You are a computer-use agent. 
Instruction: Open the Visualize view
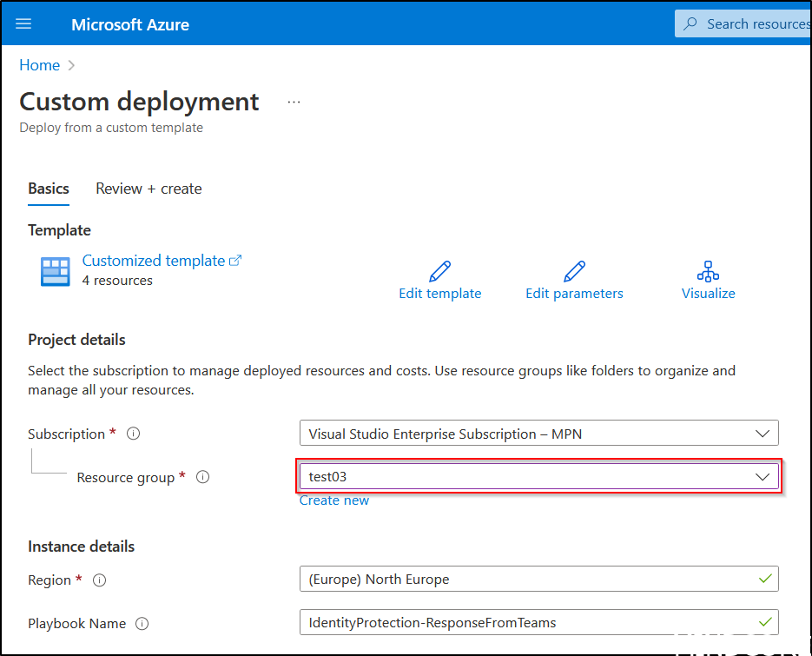click(708, 272)
